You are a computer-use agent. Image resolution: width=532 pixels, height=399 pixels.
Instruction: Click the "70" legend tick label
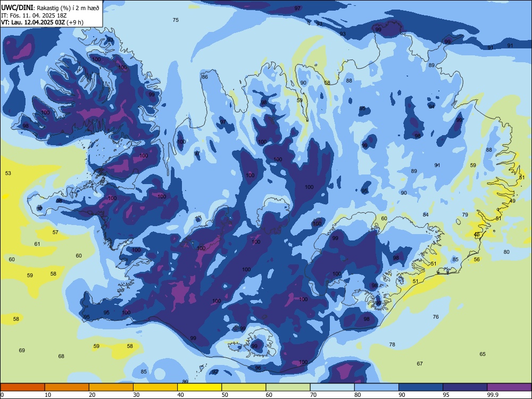pos(313,395)
